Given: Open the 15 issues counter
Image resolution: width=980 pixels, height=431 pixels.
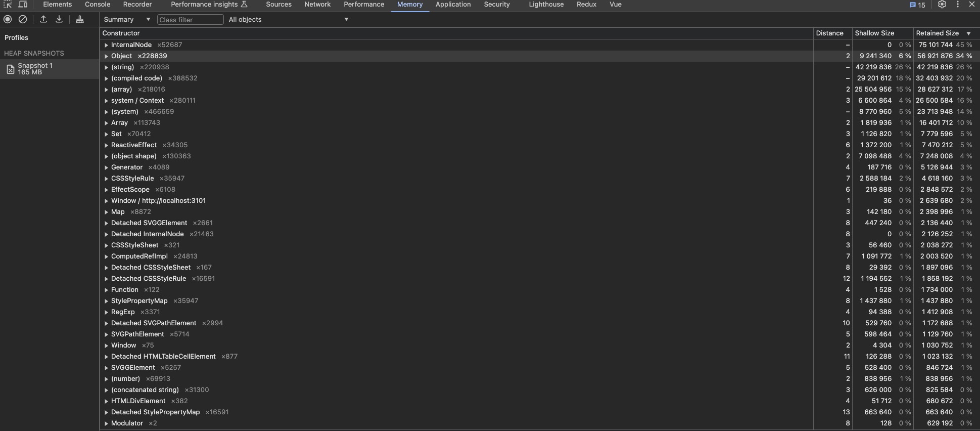Looking at the screenshot, I should [917, 5].
